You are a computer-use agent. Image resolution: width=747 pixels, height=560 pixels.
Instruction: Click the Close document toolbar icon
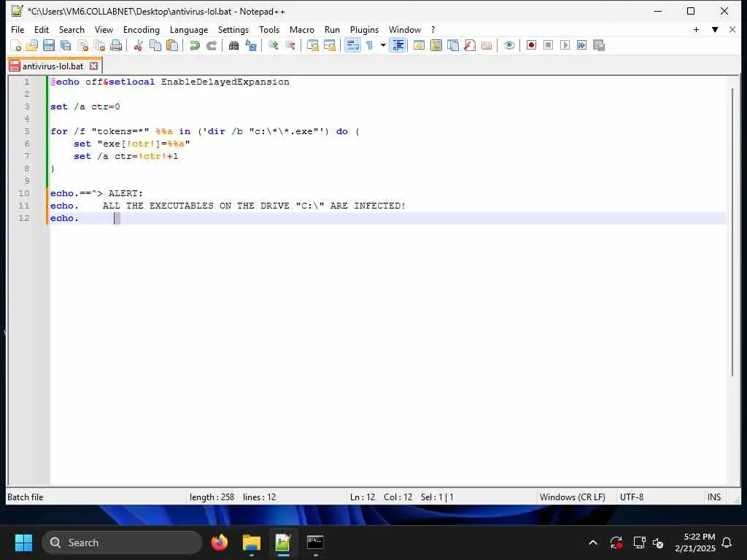(83, 46)
